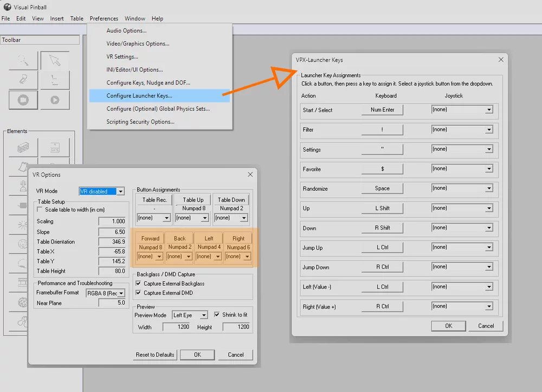Click the play table toolbar icon
This screenshot has height=392, width=542.
coord(55,100)
